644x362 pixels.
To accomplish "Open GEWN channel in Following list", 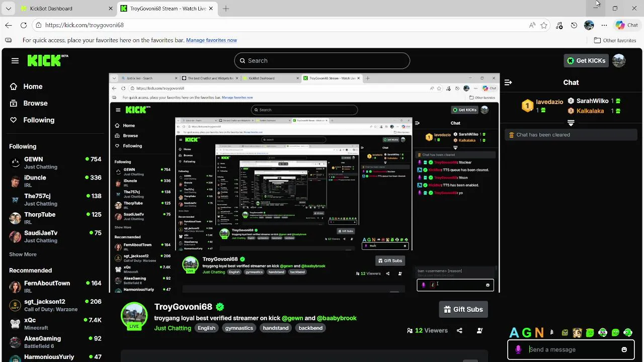I will 55,162.
